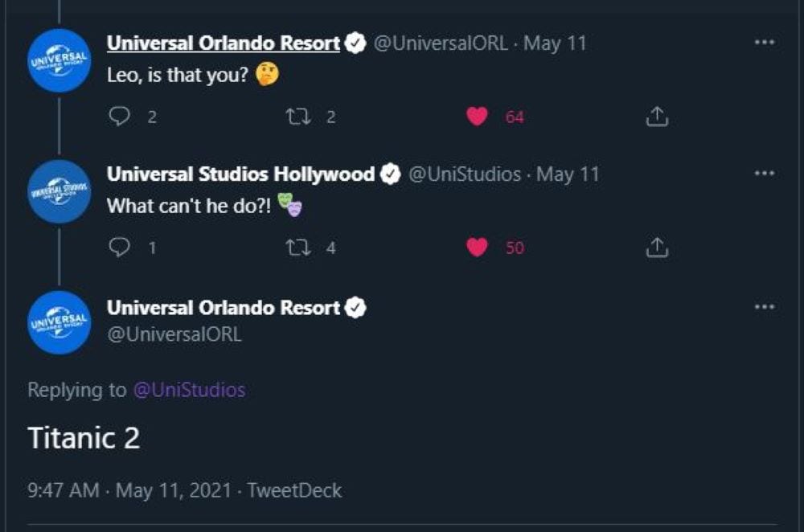Open more options for the first Universal Orlando tweet

pos(764,42)
